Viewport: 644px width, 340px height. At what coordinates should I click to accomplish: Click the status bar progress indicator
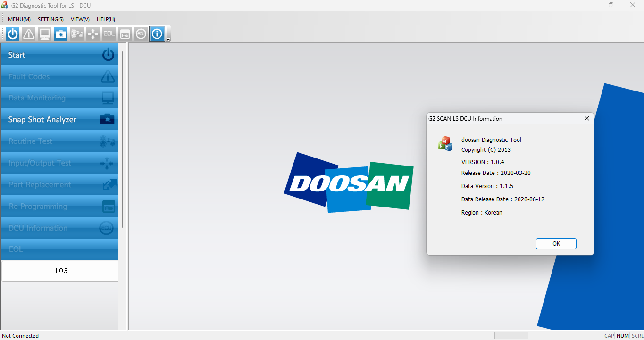511,336
